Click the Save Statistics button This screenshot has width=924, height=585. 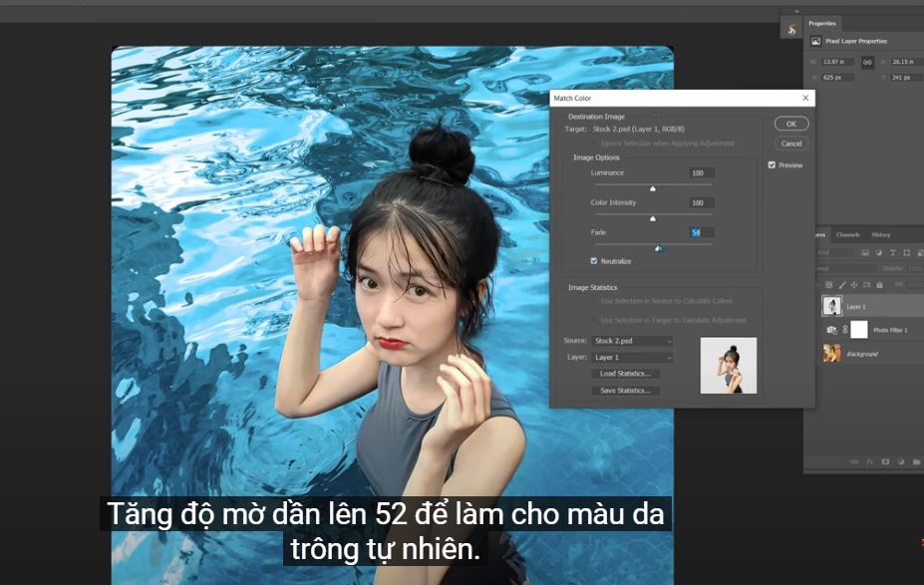pyautogui.click(x=625, y=391)
